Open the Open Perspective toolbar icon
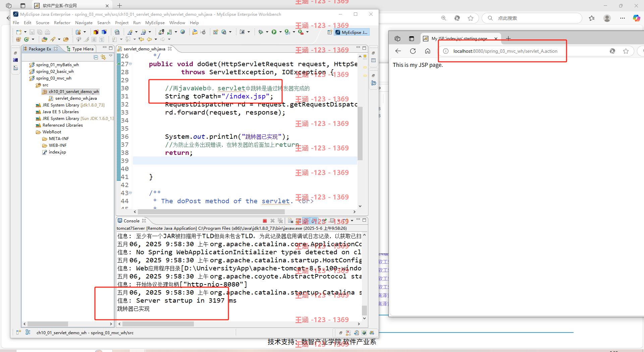 (x=330, y=32)
